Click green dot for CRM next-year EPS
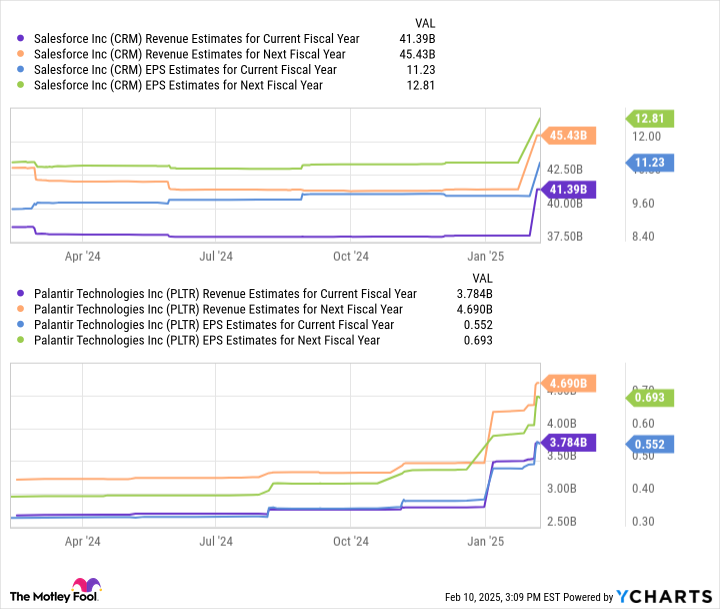This screenshot has height=609, width=720. (20, 85)
